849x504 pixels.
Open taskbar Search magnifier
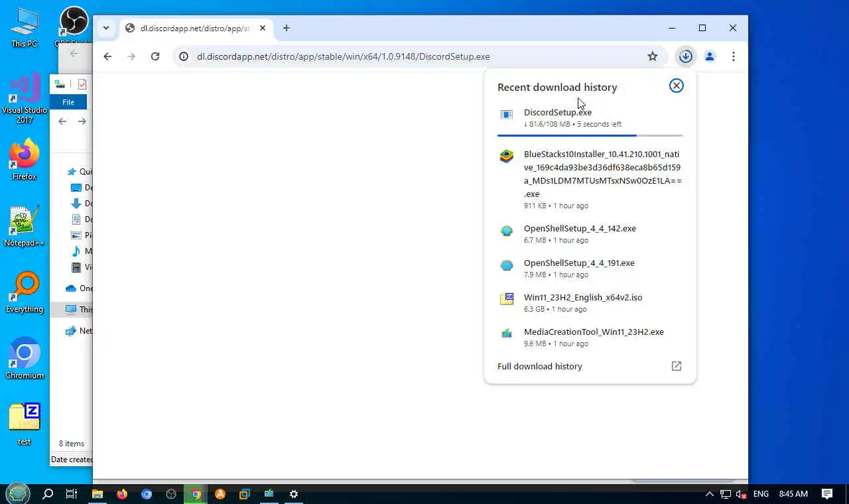[48, 494]
